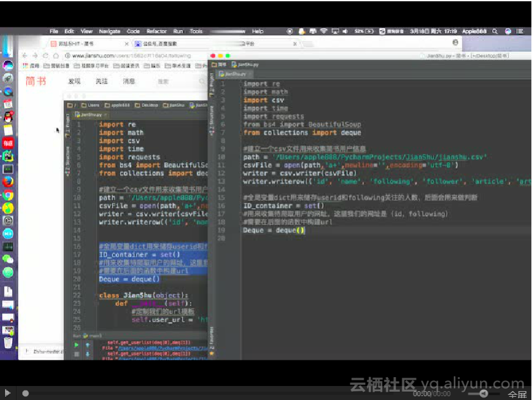Click the ID_container = set() line in the front editor
Viewport: 532px width, 400px height.
point(283,206)
